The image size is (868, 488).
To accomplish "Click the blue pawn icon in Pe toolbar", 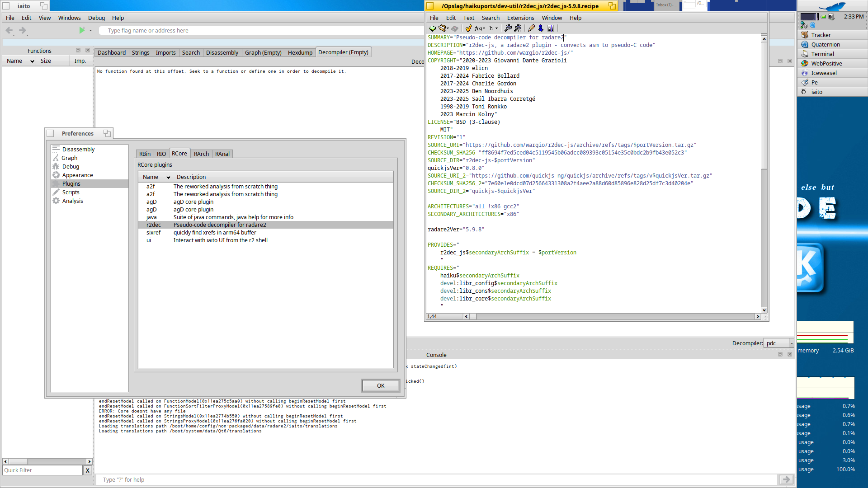I will pyautogui.click(x=541, y=28).
